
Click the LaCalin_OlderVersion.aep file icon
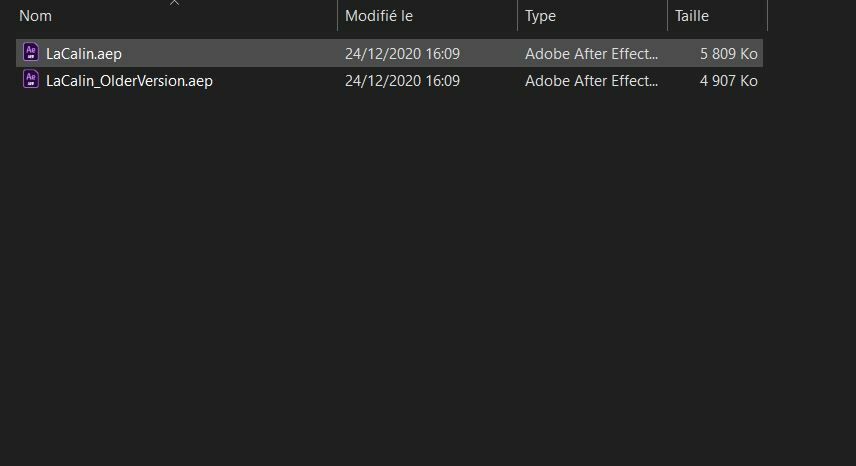[x=30, y=80]
